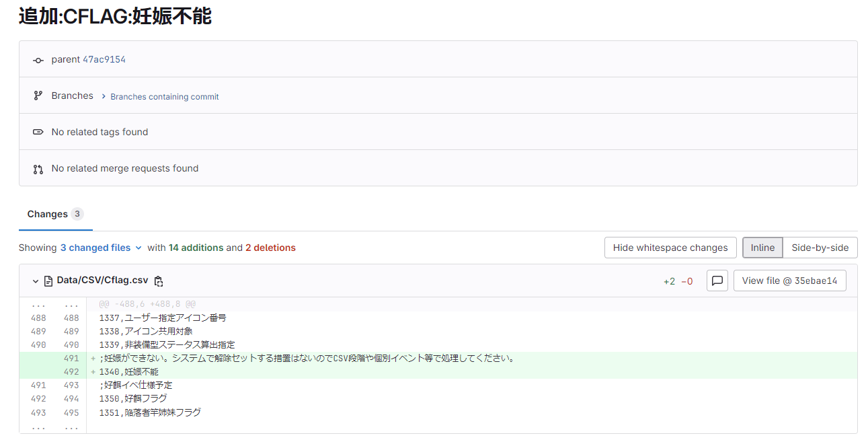Viewport: 868px width, 444px height.
Task: Click the line '1339,非装備型ステータス算出指定'
Action: [167, 345]
